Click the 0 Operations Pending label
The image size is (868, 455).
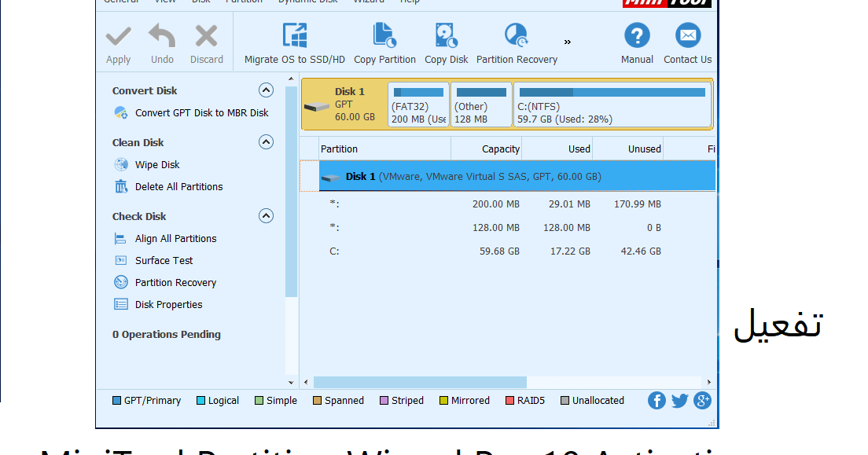pyautogui.click(x=166, y=334)
